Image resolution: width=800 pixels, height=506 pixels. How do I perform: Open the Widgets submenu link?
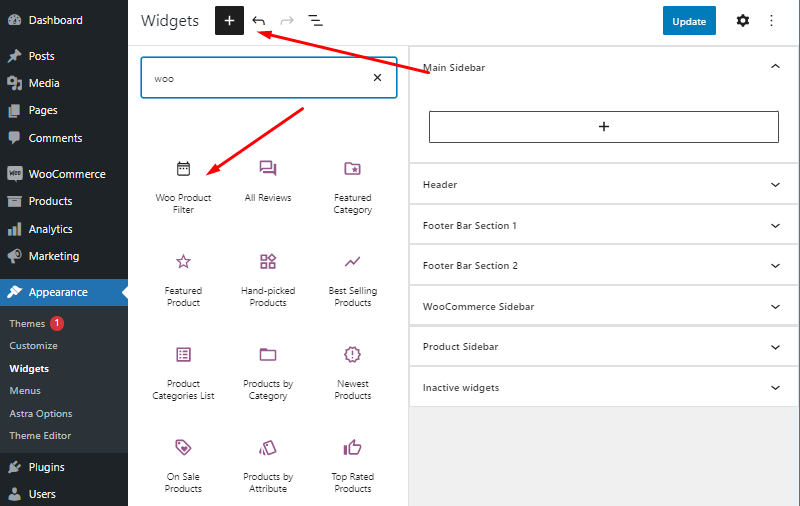(29, 368)
